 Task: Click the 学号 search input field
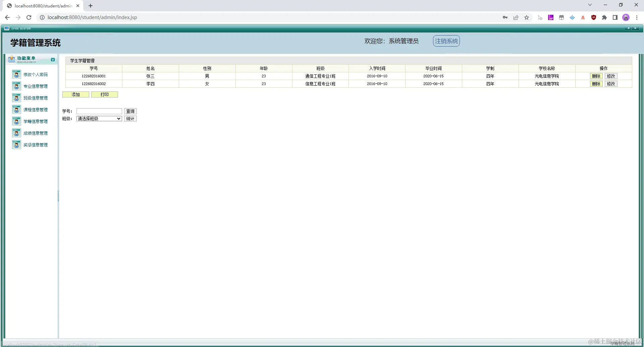coord(99,111)
